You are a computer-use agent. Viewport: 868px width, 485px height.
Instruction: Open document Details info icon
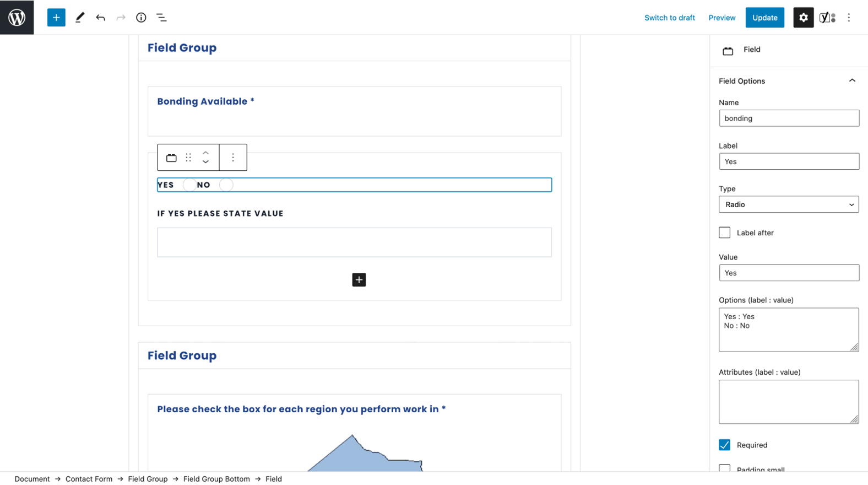pos(141,18)
